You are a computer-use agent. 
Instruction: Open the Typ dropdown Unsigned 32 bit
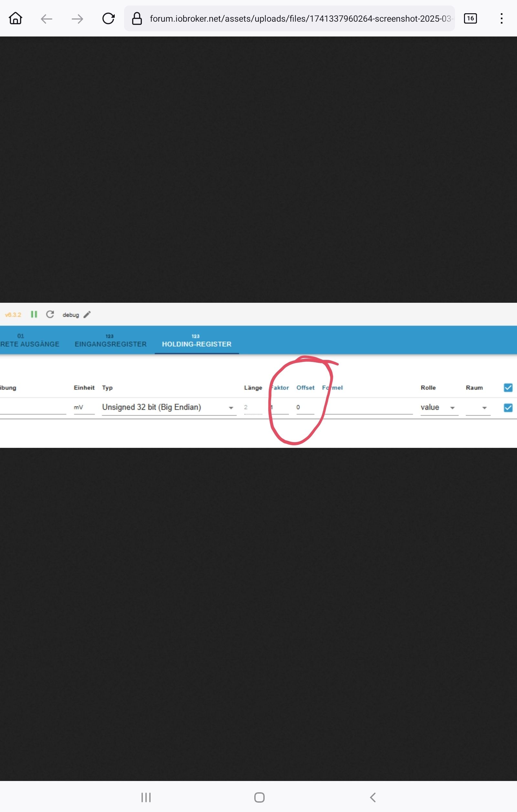tap(169, 407)
